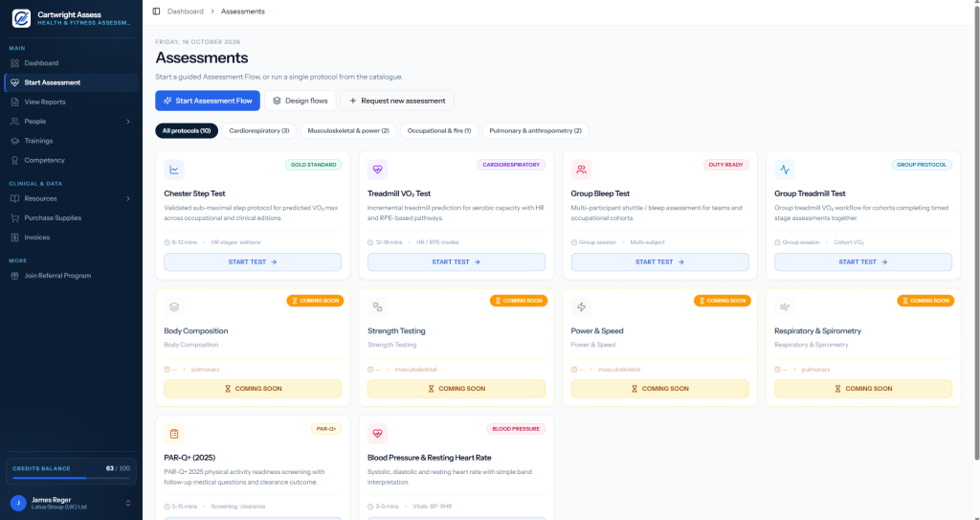Click the Blood Pressure heart-rate icon
This screenshot has width=980, height=520.
point(377,434)
